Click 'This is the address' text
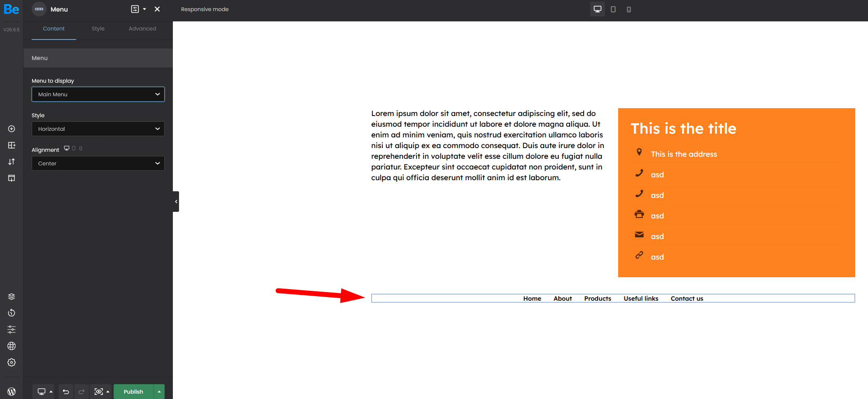868x399 pixels. 684,154
